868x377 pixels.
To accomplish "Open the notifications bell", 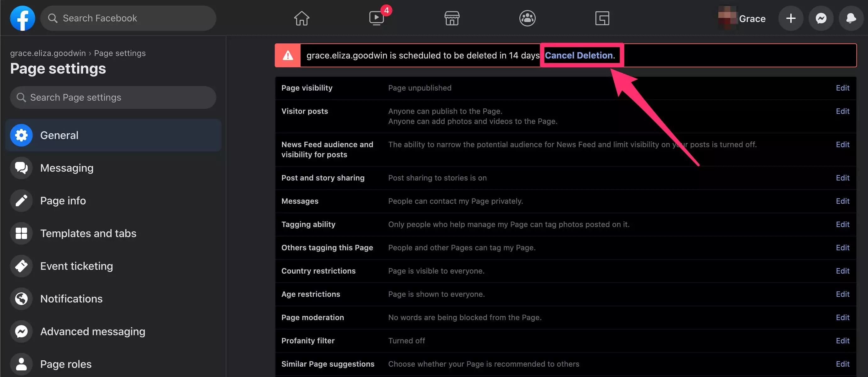I will tap(851, 18).
